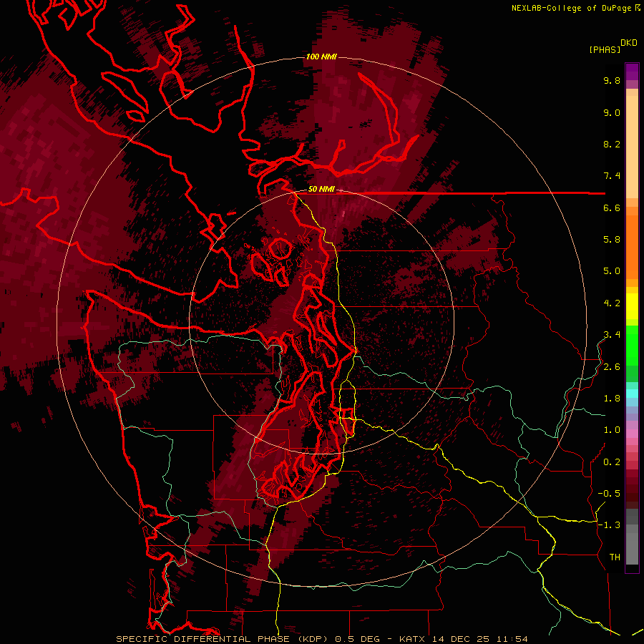Select the 0.2 scale value
644x644 pixels.
[612, 462]
